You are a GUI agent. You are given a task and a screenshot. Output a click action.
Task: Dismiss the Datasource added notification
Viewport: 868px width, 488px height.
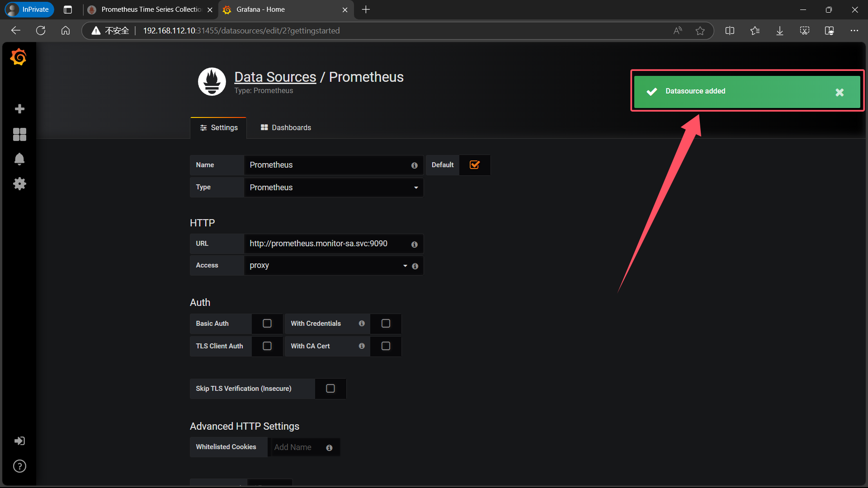click(840, 93)
